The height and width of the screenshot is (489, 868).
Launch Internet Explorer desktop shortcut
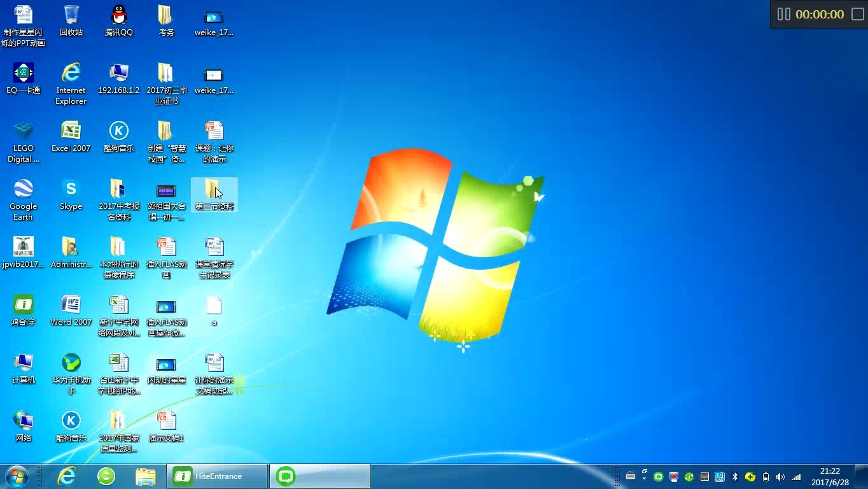[x=71, y=84]
